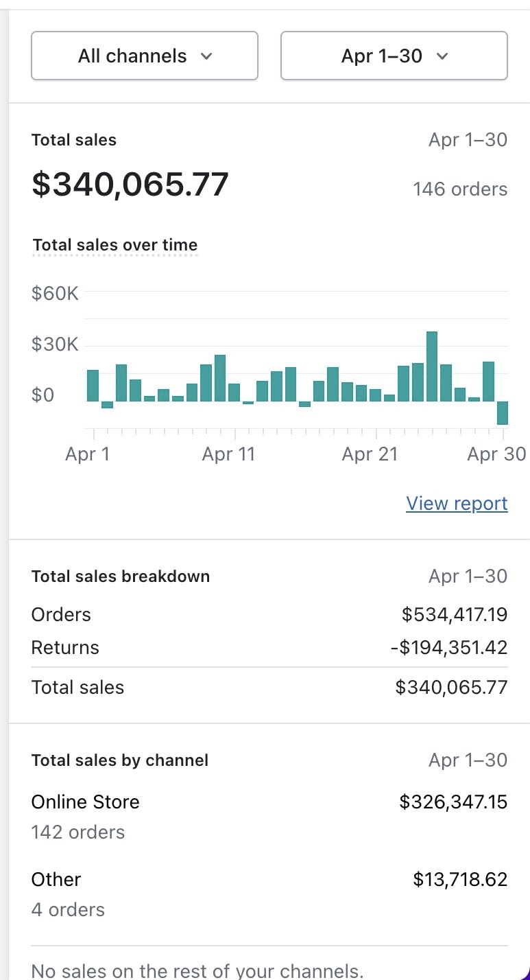530x980 pixels.
Task: Open the All channels dropdown
Action: [x=145, y=56]
